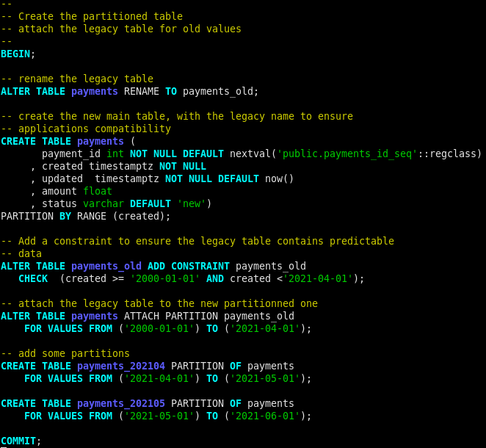Click the comment line '-- data'

(x=21, y=253)
